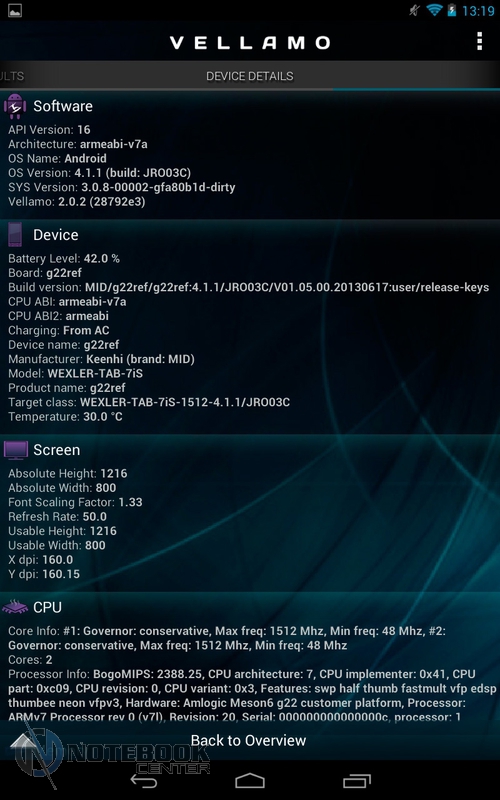The width and height of the screenshot is (500, 800).
Task: Tap Back to Overview button
Action: click(x=248, y=740)
